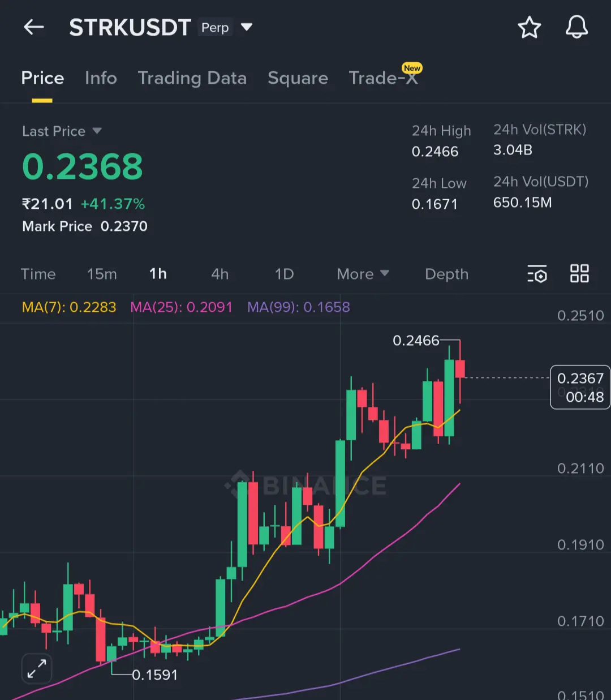
Task: Tap the STRKUSDT pair title
Action: pyautogui.click(x=130, y=27)
